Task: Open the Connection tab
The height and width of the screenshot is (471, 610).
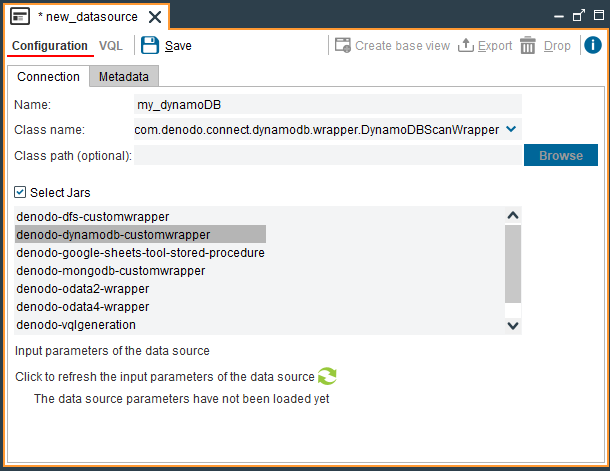Action: tap(48, 77)
